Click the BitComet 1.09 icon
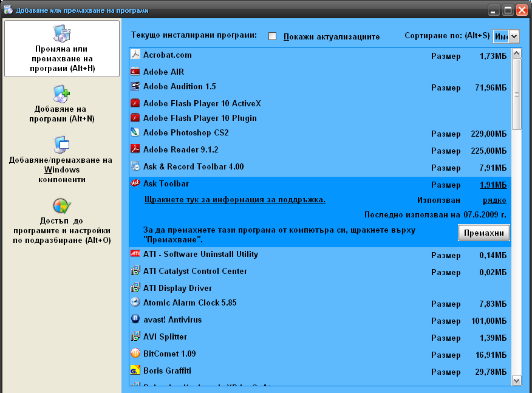532x393 pixels. [x=135, y=354]
